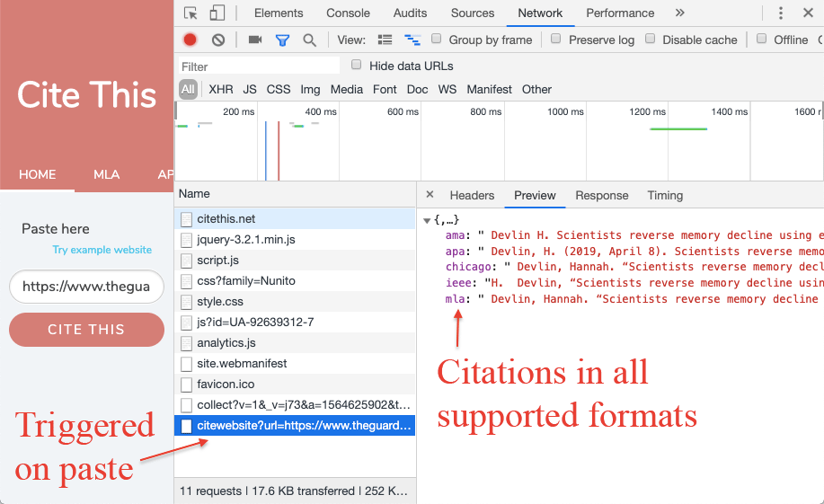Collapse the JSON preview object

click(427, 220)
